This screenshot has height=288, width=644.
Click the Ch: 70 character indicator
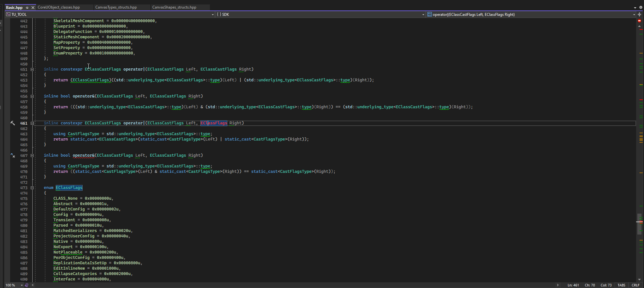pyautogui.click(x=590, y=285)
